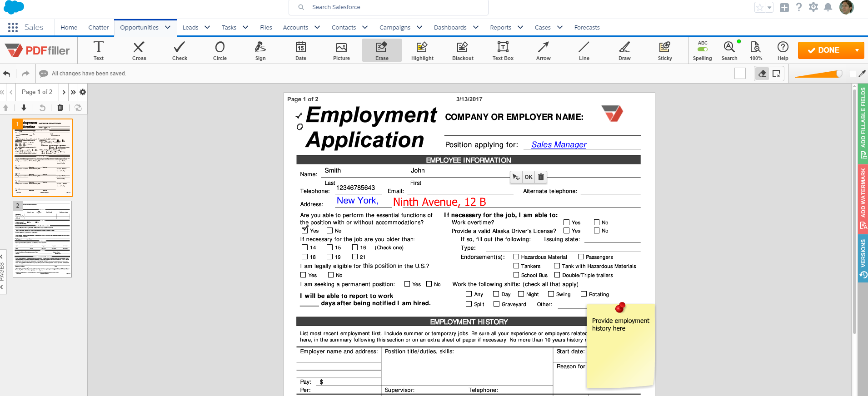The height and width of the screenshot is (396, 868).
Task: Open PDFfiller Help
Action: [x=783, y=50]
